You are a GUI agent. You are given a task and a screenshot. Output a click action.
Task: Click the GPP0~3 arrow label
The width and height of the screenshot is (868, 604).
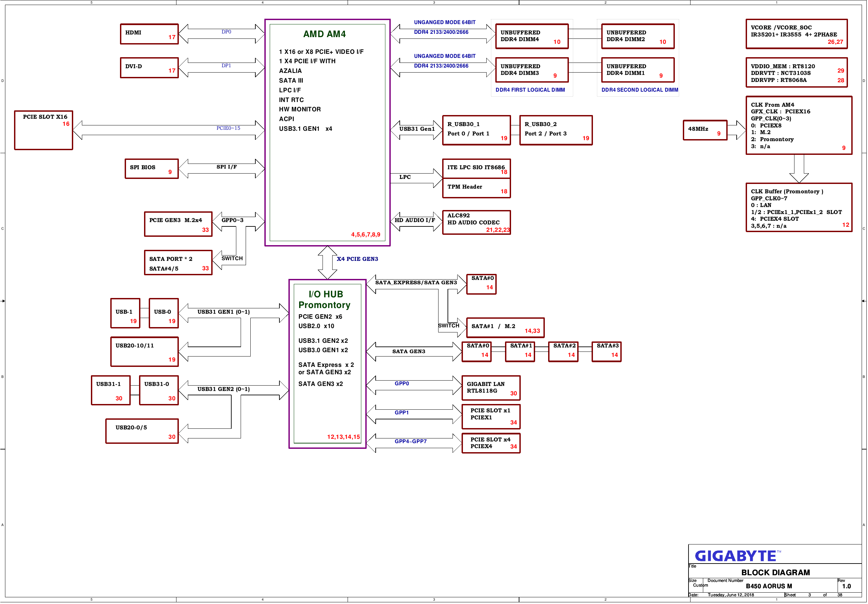(233, 220)
